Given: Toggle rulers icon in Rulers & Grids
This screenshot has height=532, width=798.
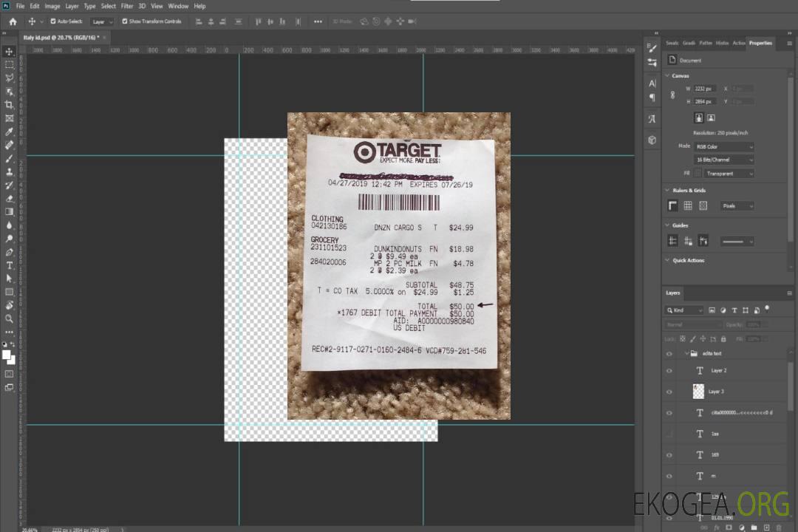Looking at the screenshot, I should (x=672, y=205).
